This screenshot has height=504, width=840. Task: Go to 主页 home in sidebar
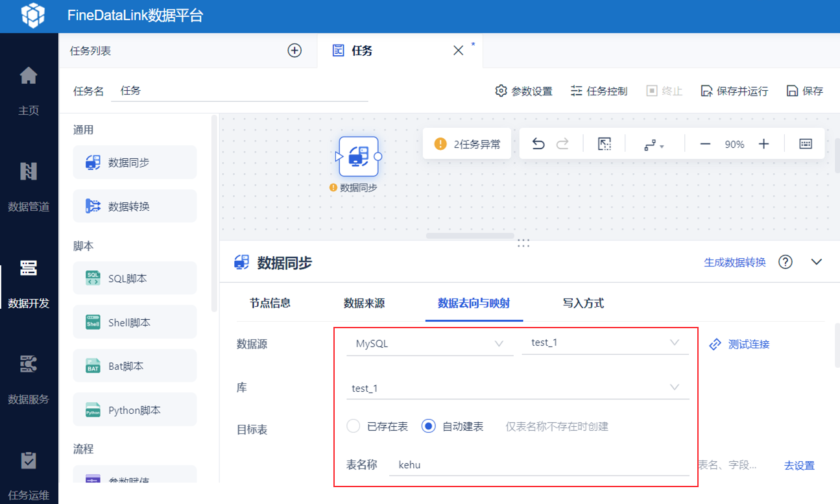[29, 91]
